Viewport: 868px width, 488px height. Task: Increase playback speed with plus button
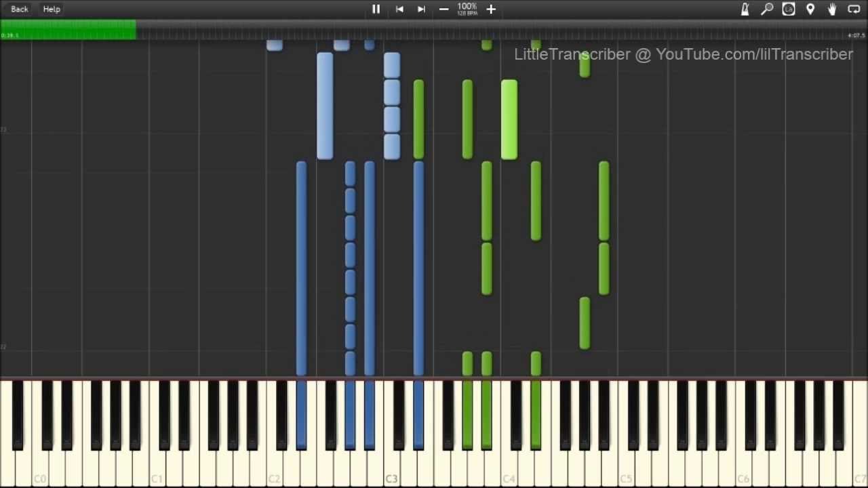point(491,9)
